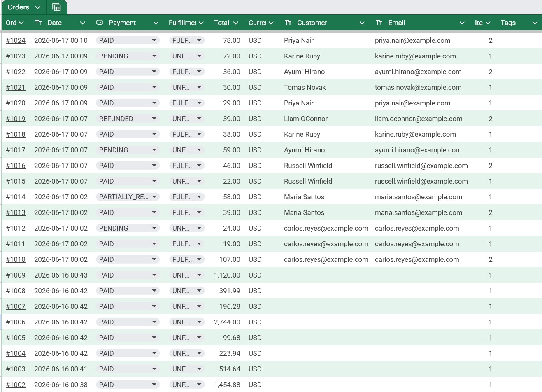Select the 99.68 total cell
Screen dimensions: 542x392
pos(232,338)
